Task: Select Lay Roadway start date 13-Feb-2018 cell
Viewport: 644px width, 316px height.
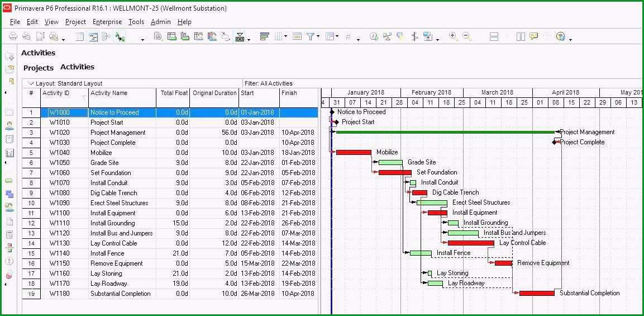Action: [x=259, y=284]
